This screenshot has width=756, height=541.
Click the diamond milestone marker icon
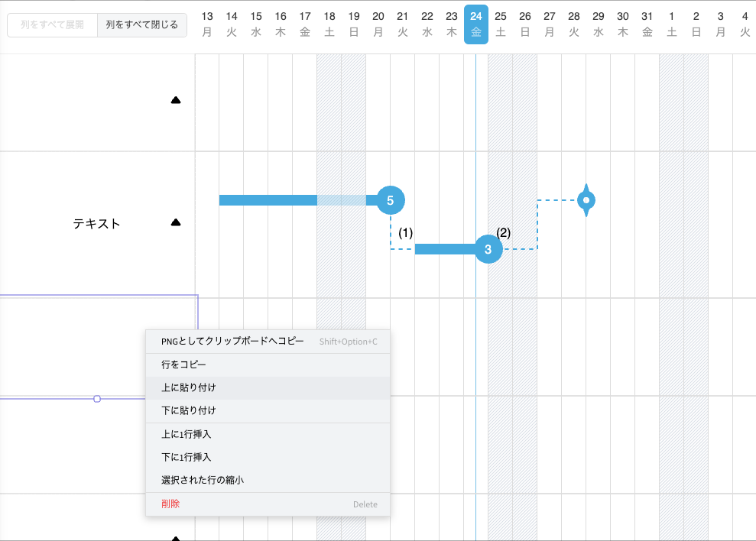pyautogui.click(x=586, y=200)
